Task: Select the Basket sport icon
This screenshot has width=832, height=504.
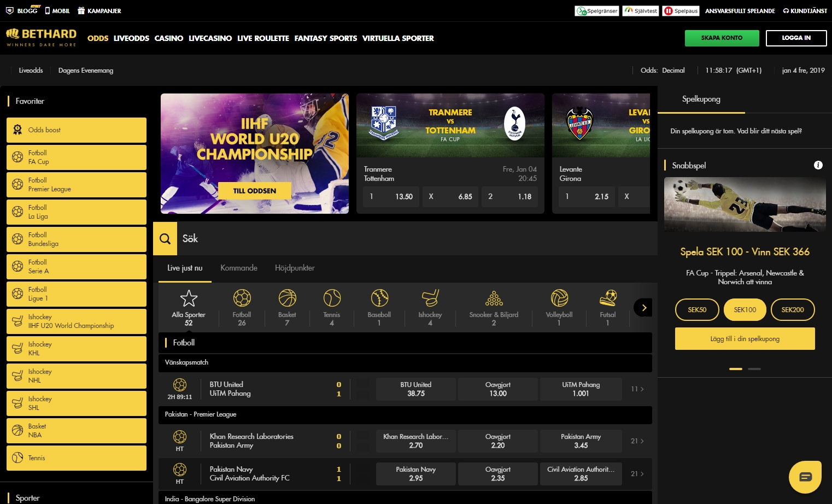Action: [287, 298]
